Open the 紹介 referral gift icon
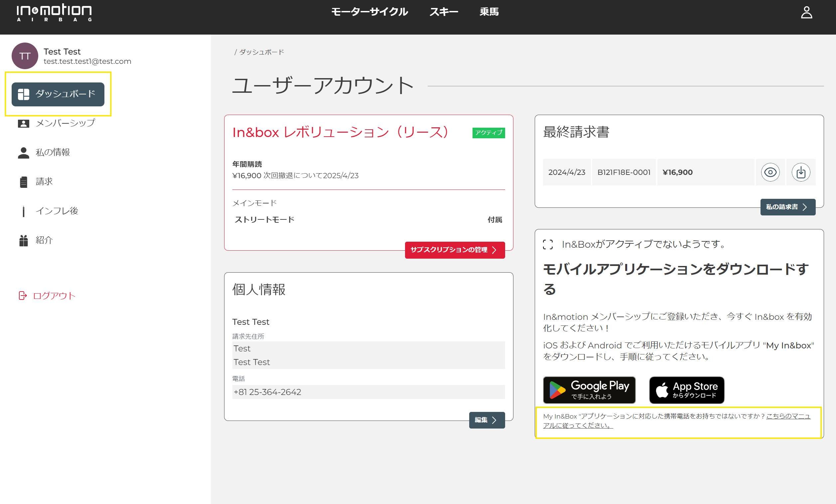 tap(23, 240)
